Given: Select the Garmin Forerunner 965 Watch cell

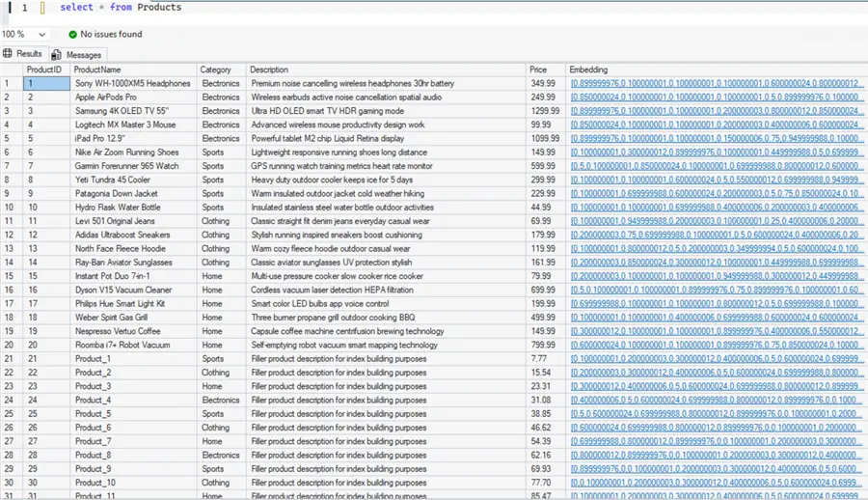Looking at the screenshot, I should (x=133, y=166).
